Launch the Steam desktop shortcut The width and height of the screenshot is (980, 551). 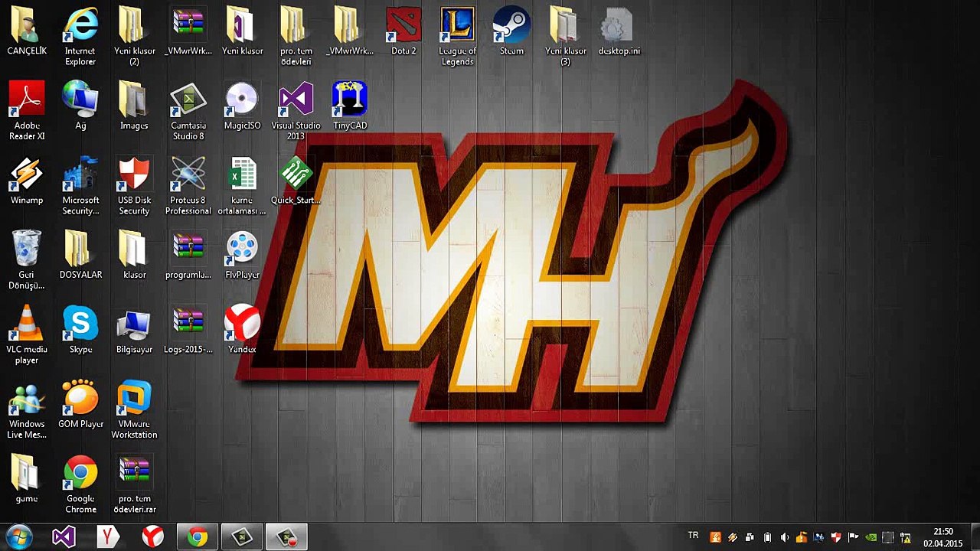[511, 32]
